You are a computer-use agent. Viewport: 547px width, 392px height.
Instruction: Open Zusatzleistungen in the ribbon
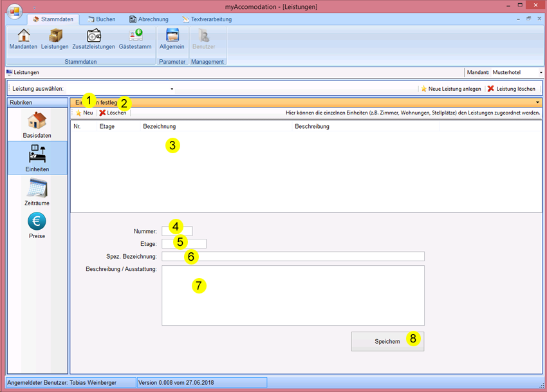point(93,39)
